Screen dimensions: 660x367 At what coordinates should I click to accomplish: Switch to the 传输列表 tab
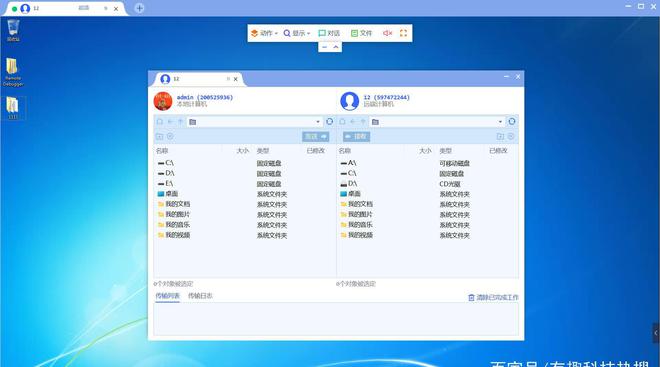click(168, 296)
